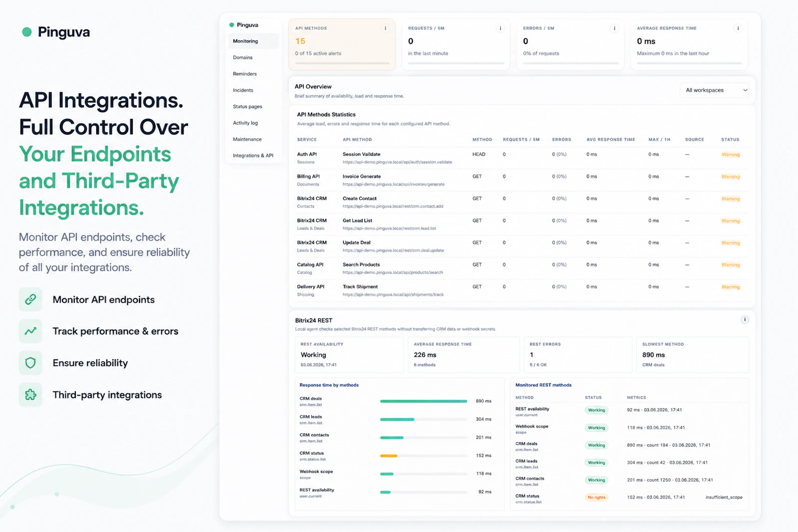
Task: Click the Get Lead List method name
Action: click(x=357, y=220)
